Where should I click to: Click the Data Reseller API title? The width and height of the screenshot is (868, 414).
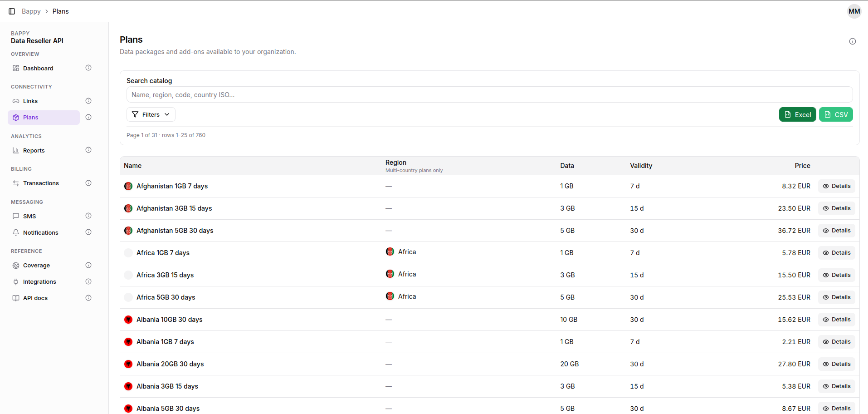(x=37, y=41)
